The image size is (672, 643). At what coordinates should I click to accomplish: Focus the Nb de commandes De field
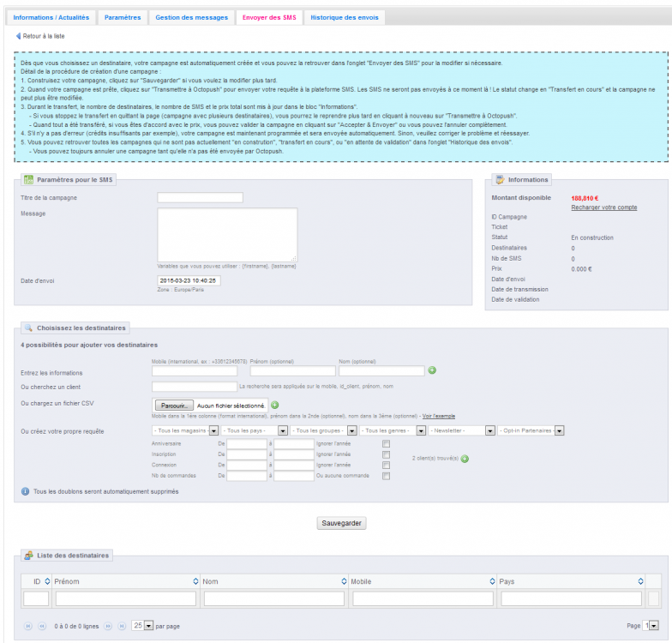[x=247, y=476]
